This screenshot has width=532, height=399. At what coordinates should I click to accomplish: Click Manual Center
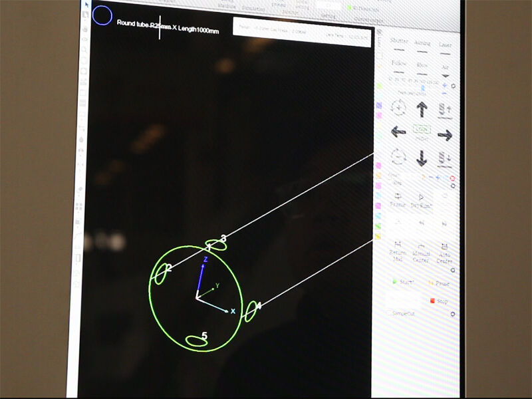click(x=421, y=253)
